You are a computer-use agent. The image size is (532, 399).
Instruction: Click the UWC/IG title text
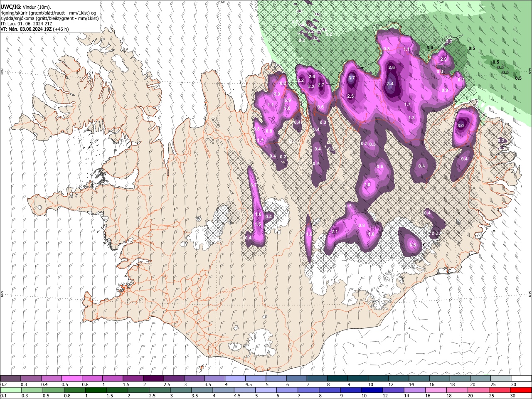(x=10, y=6)
